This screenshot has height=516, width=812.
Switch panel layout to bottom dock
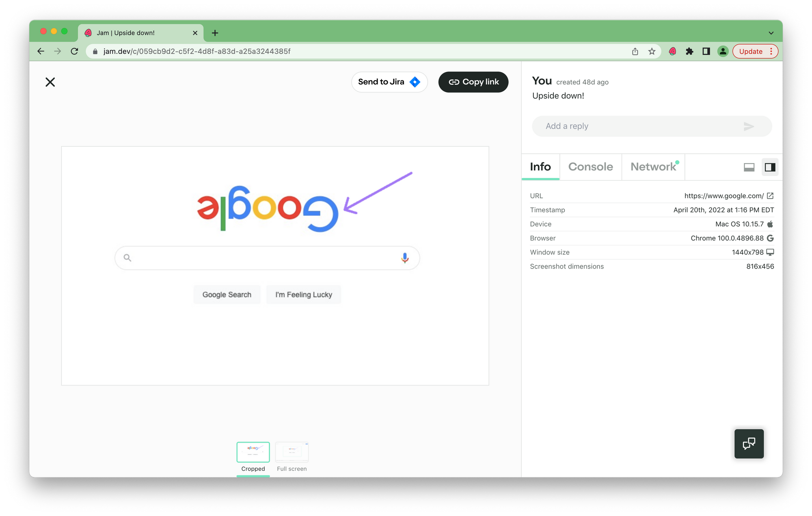(x=749, y=167)
